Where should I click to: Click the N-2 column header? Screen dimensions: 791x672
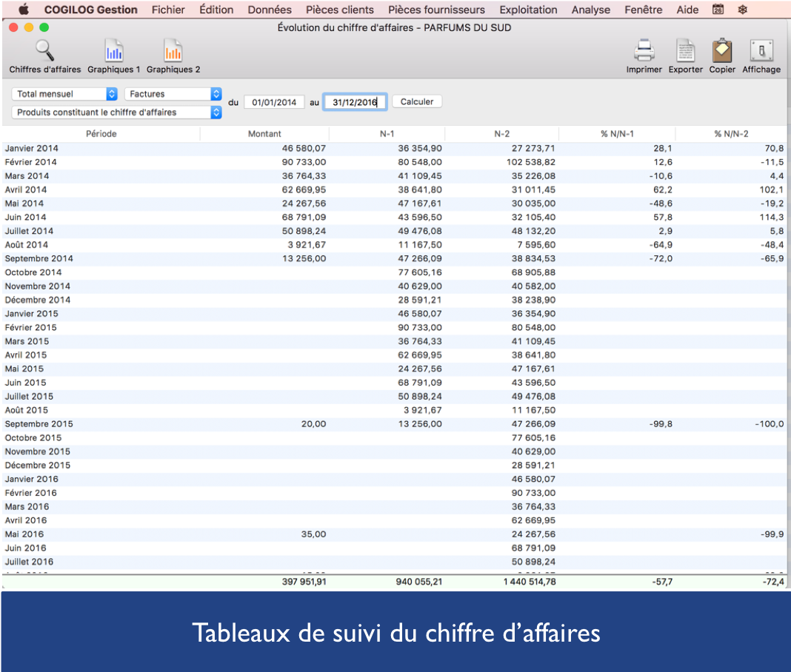(x=501, y=134)
